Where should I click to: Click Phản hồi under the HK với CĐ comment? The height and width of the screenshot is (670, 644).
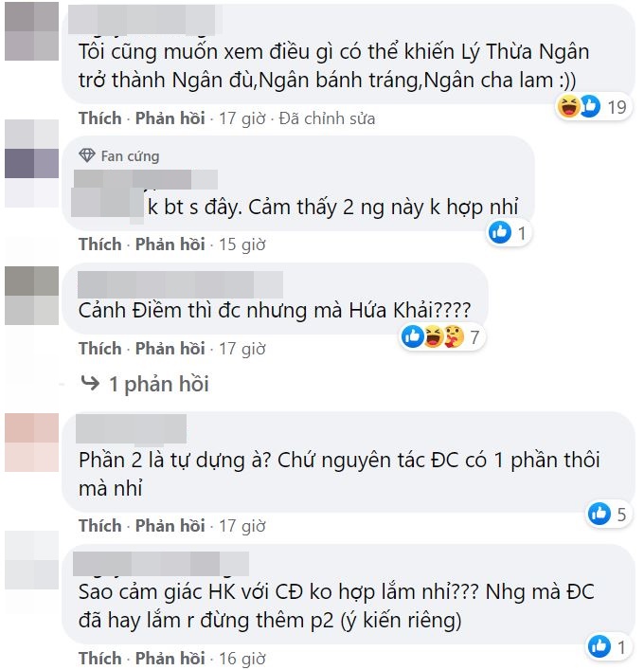point(170,659)
